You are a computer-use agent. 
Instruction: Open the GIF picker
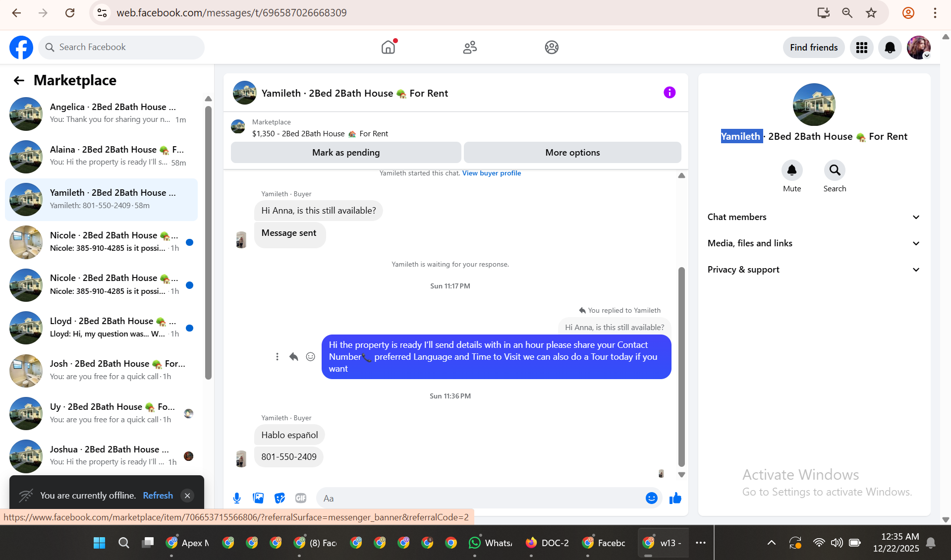301,498
